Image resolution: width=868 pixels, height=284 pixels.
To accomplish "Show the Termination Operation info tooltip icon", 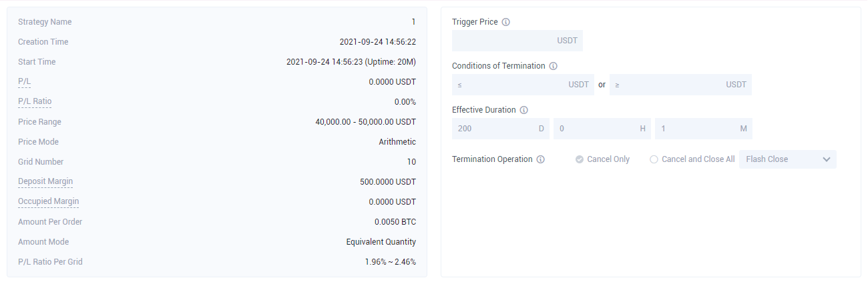I will click(541, 159).
